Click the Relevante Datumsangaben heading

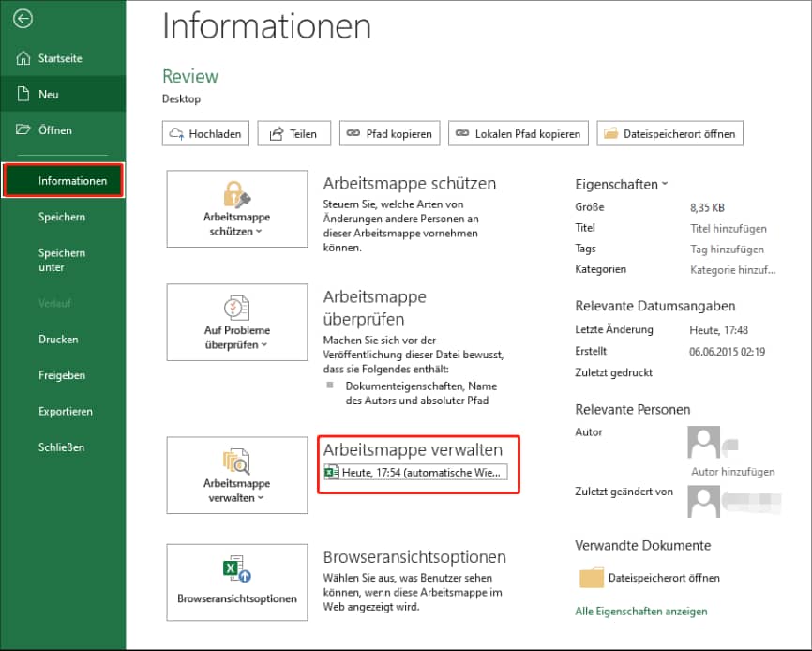click(x=655, y=306)
